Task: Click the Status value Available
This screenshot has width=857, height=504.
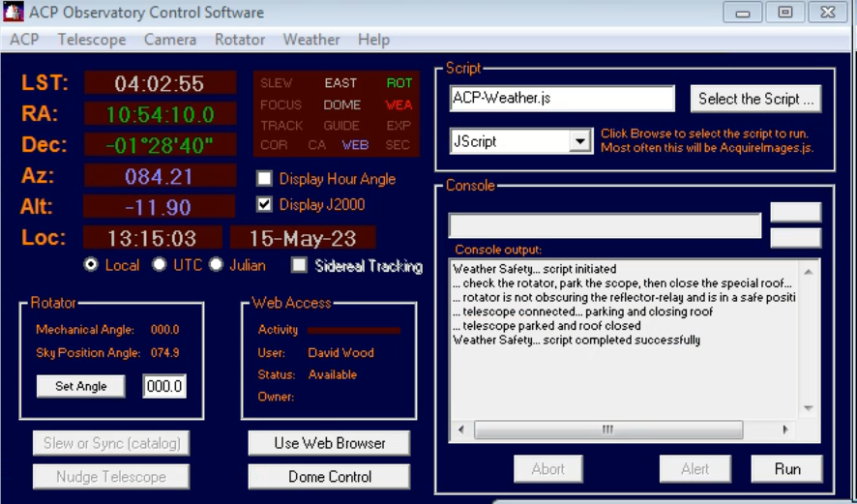Action: 333,375
